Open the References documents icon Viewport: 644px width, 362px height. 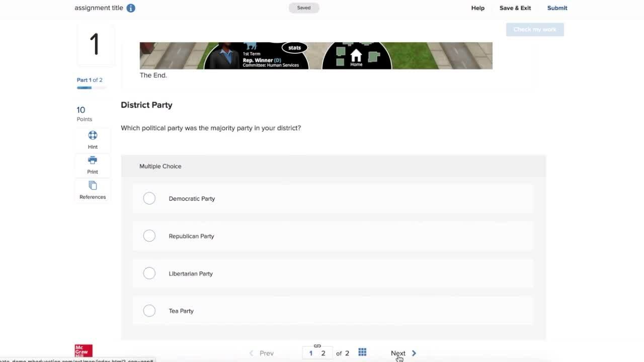[93, 186]
